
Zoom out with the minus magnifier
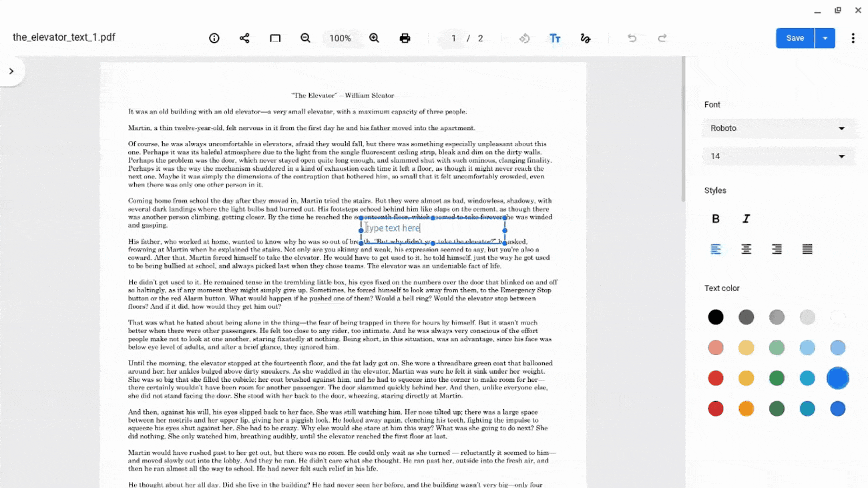coord(306,38)
